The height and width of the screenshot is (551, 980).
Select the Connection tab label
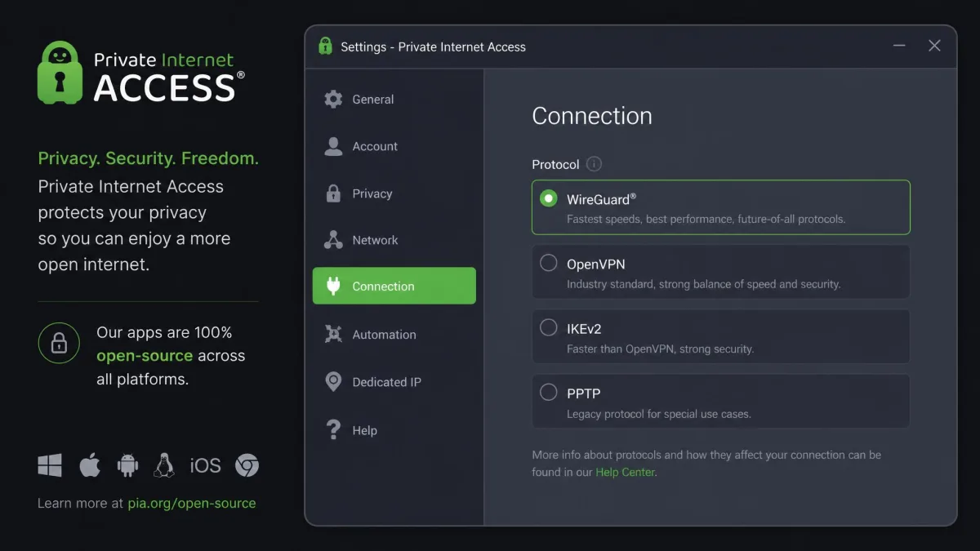tap(383, 287)
